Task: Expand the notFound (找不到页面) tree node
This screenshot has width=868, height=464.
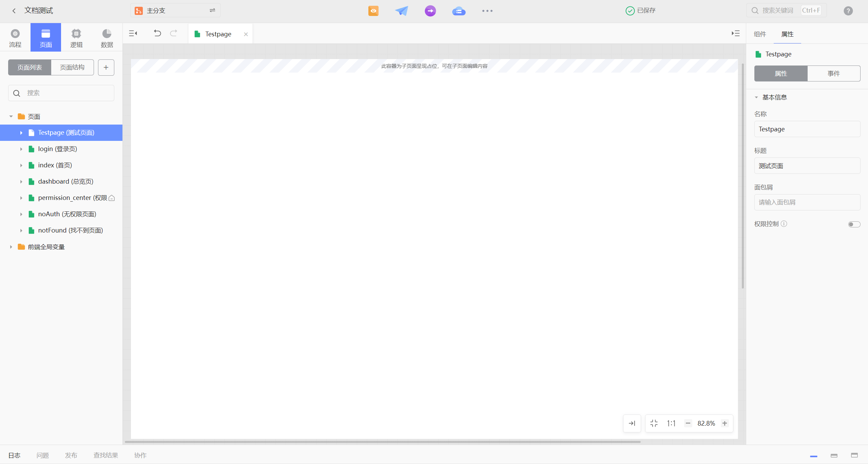Action: pos(21,230)
